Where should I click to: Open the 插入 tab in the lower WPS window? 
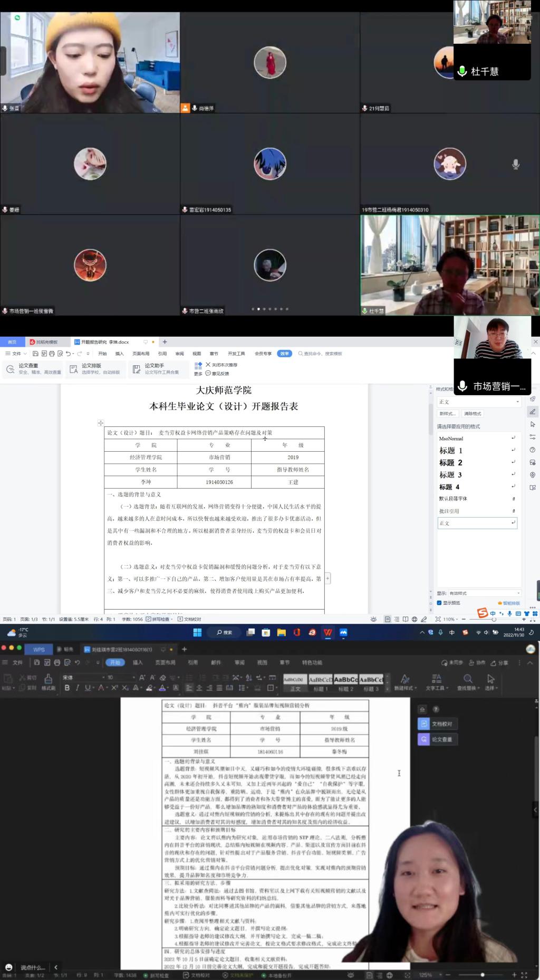[138, 662]
